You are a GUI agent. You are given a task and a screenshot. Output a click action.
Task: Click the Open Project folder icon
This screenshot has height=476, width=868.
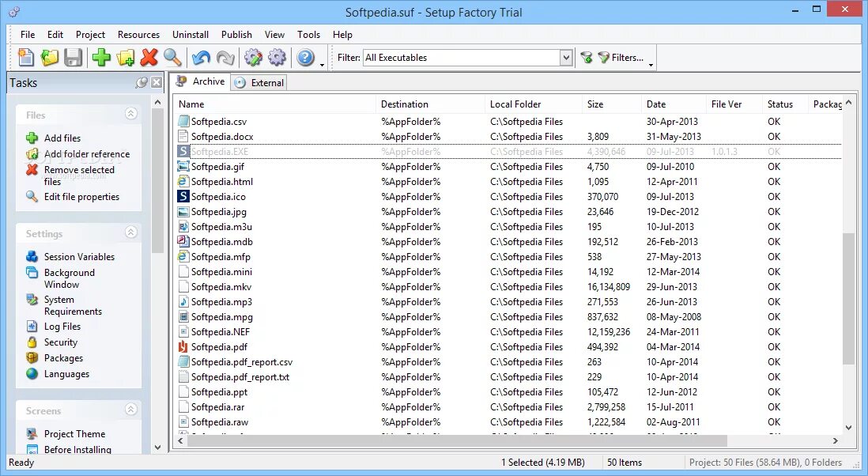pyautogui.click(x=50, y=58)
